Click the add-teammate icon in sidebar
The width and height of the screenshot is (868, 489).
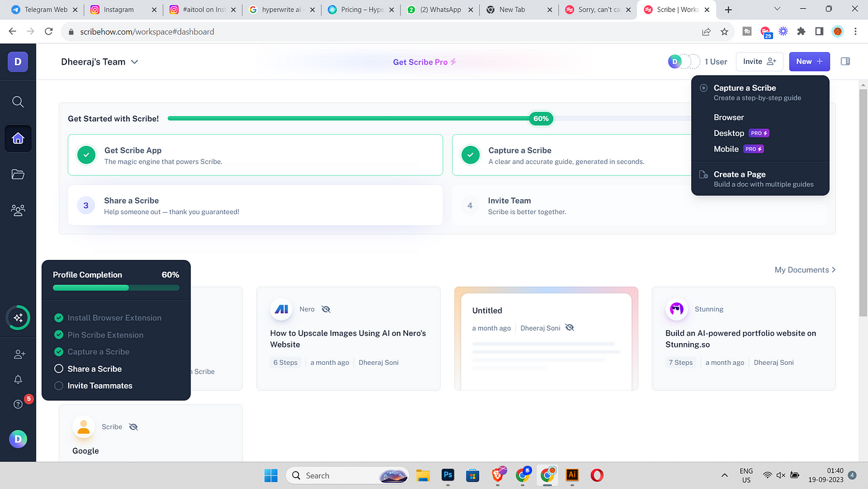click(x=19, y=354)
